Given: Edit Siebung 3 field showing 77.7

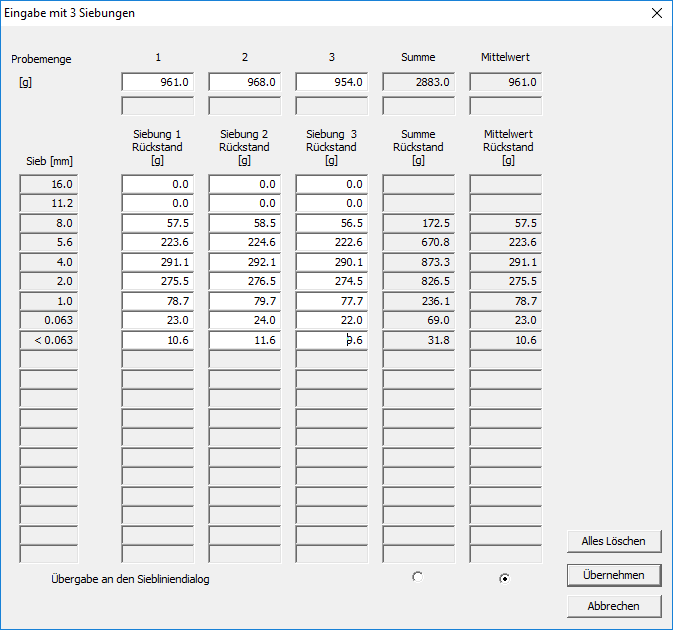Looking at the screenshot, I should 331,301.
